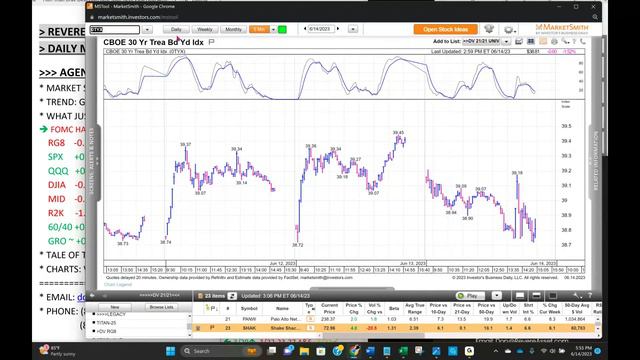The width and height of the screenshot is (640, 360).
Task: Select the full-screen panel layout icon
Action: tap(553, 296)
